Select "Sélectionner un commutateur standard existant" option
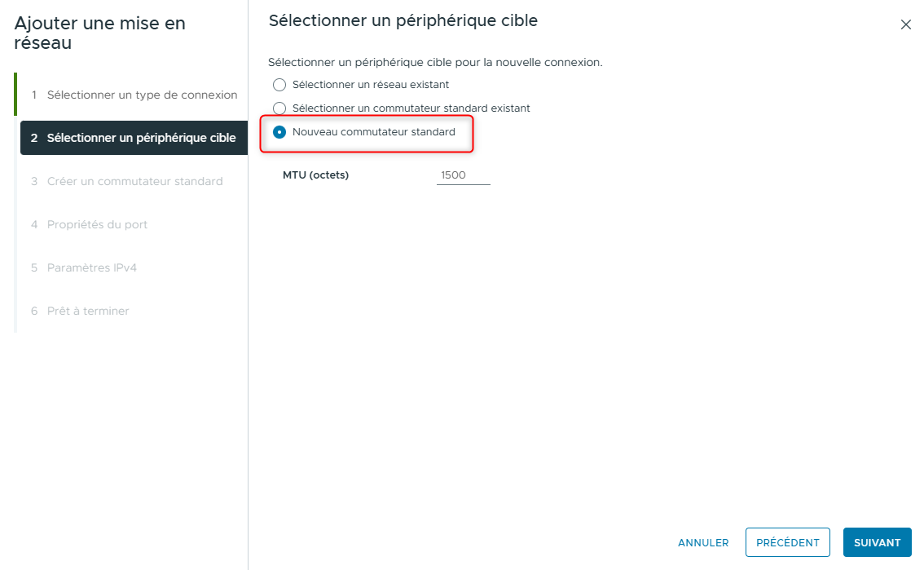Image resolution: width=924 pixels, height=570 pixels. (279, 107)
